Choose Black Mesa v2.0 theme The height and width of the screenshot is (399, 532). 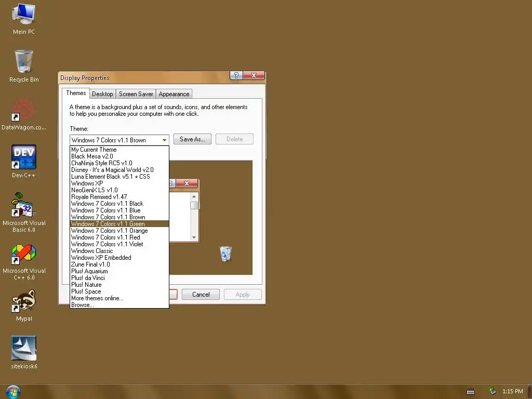tap(119, 156)
